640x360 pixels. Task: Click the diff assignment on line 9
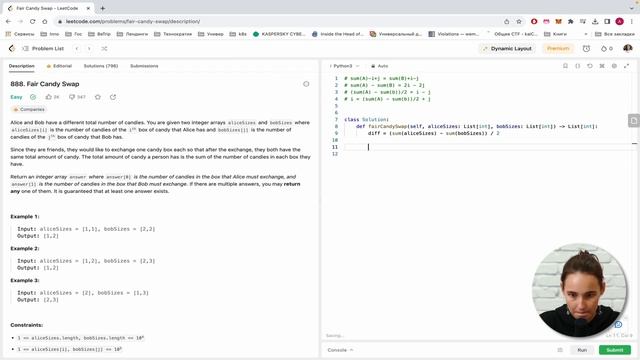click(x=433, y=133)
